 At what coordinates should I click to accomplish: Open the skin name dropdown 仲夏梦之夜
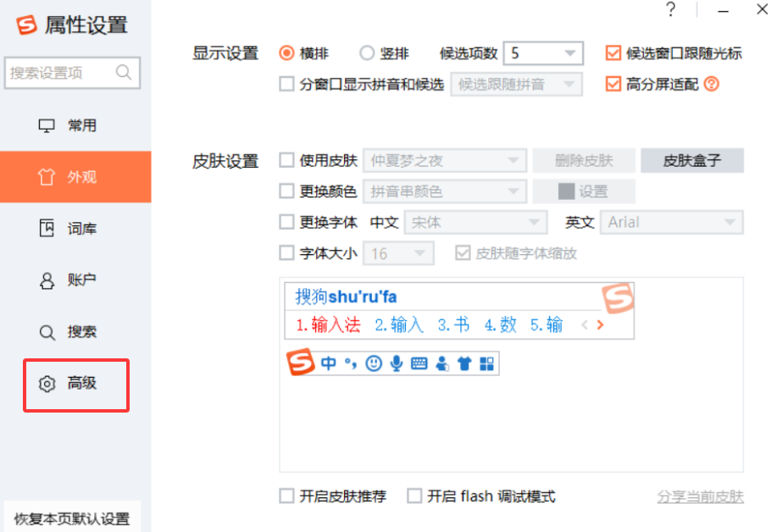[x=445, y=160]
